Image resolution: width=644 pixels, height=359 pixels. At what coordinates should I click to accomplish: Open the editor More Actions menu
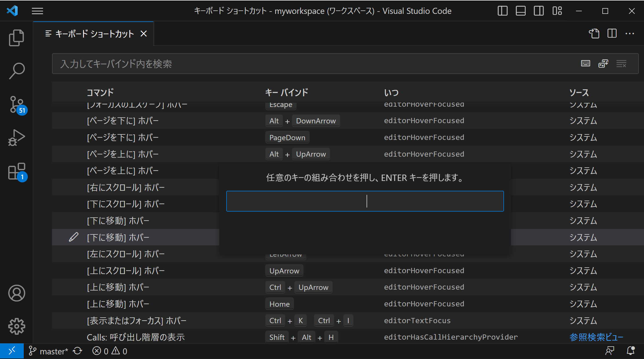(x=630, y=34)
